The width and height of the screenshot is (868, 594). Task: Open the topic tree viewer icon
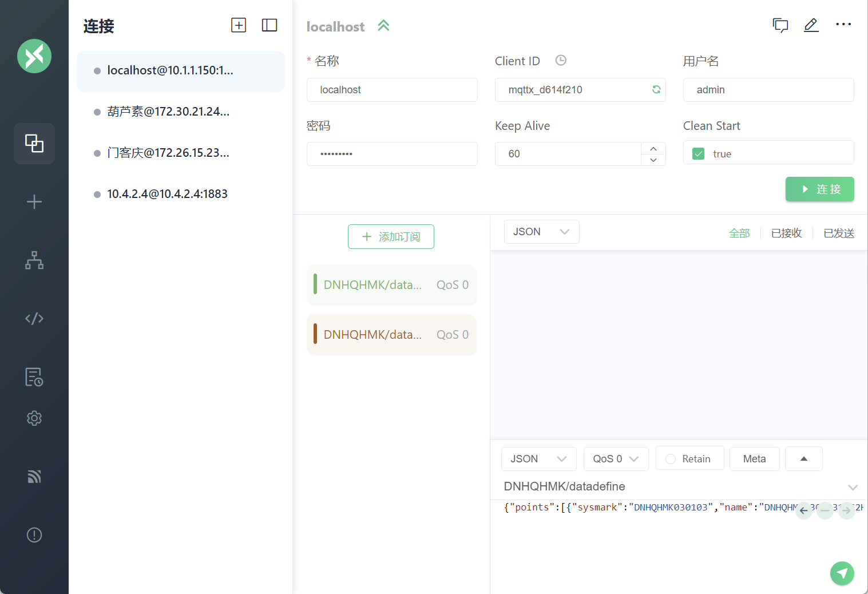coord(34,260)
